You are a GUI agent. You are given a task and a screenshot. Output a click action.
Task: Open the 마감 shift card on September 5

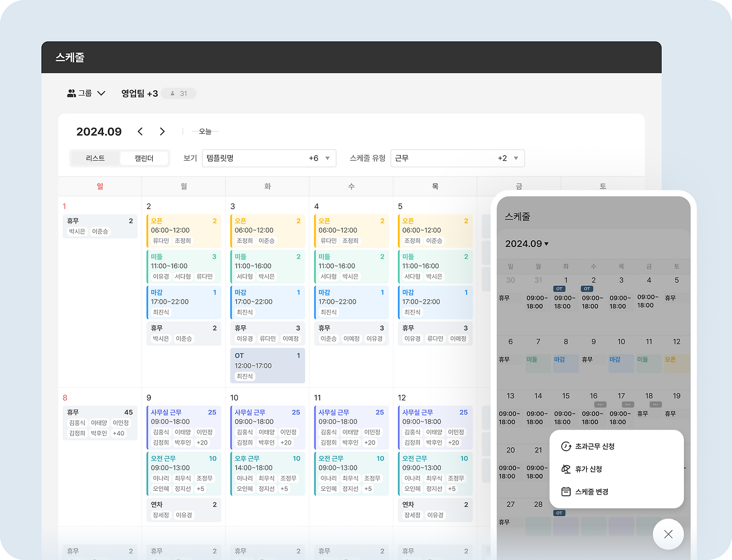coord(435,302)
